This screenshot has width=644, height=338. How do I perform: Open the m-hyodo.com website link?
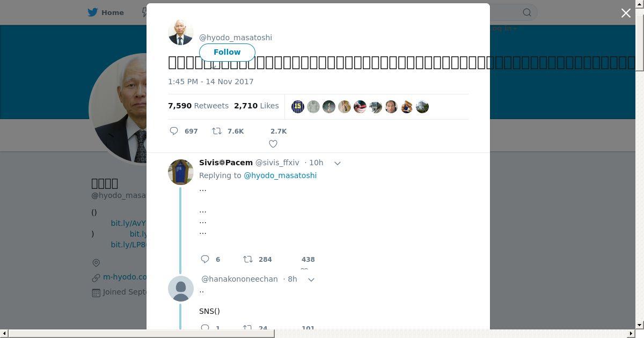[125, 277]
